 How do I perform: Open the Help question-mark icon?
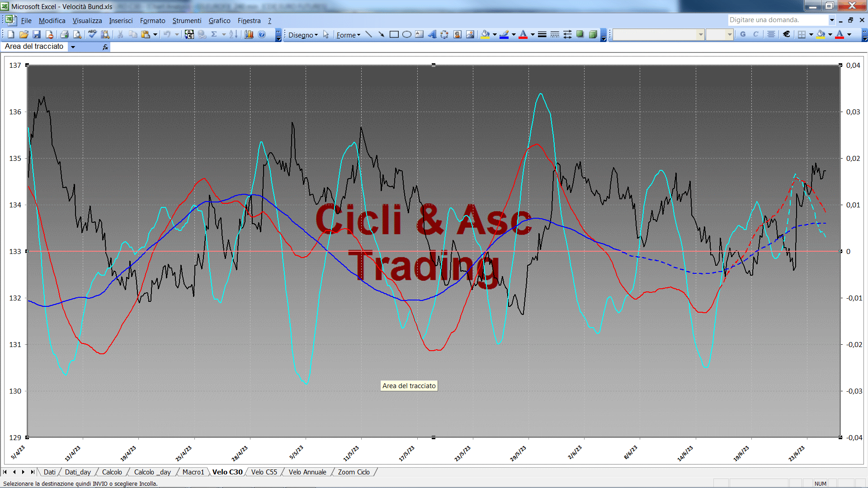pyautogui.click(x=262, y=34)
